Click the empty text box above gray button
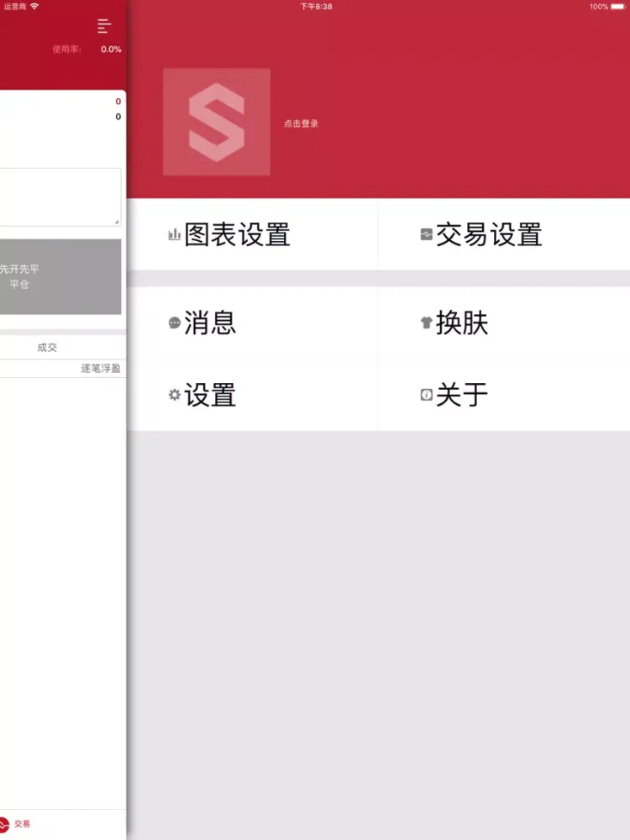Screen dimensions: 630x840 tap(60, 197)
